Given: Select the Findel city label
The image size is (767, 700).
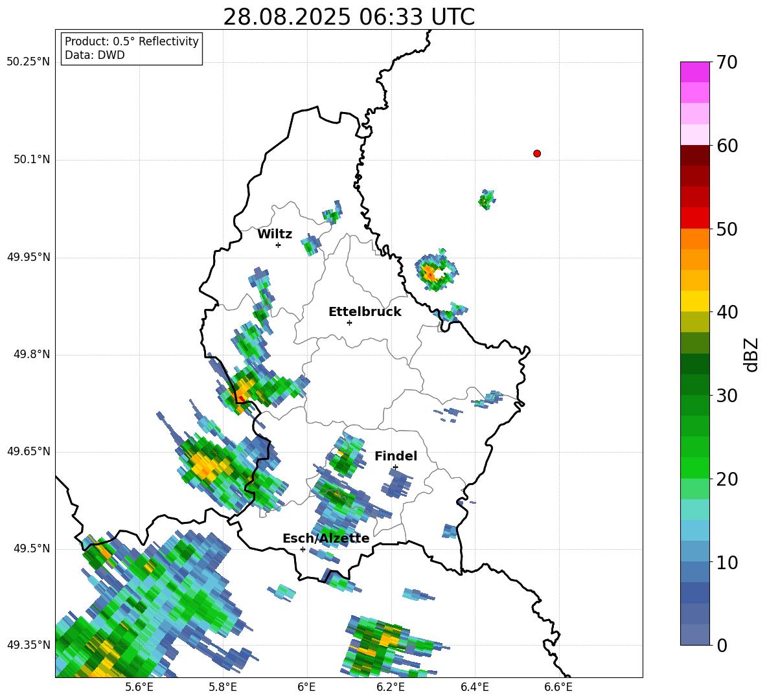Looking at the screenshot, I should 396,456.
